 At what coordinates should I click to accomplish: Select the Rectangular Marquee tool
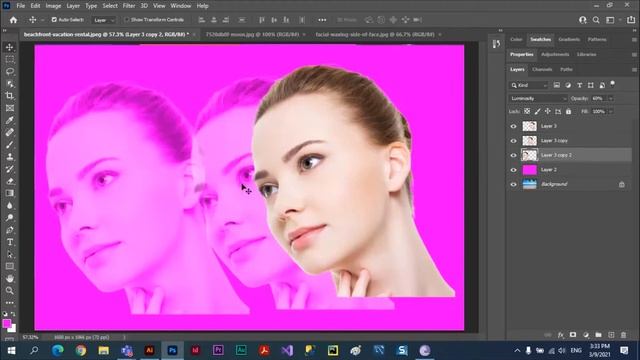pyautogui.click(x=9, y=60)
